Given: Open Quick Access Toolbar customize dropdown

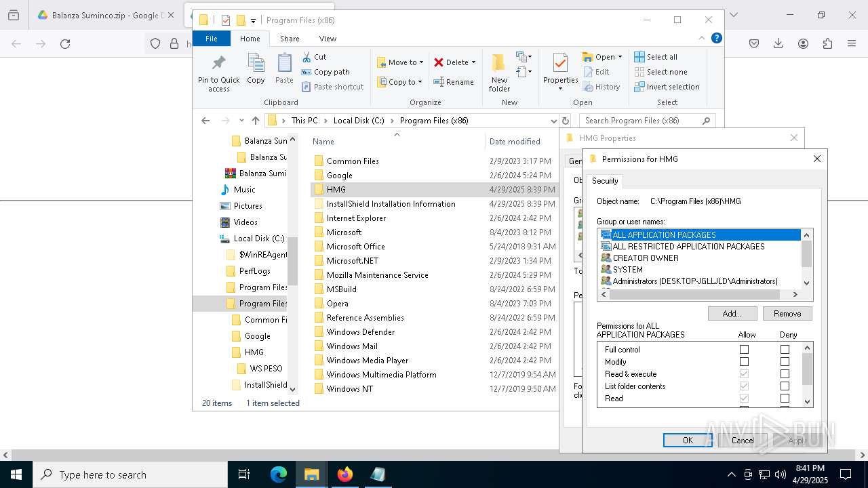Looking at the screenshot, I should [253, 20].
